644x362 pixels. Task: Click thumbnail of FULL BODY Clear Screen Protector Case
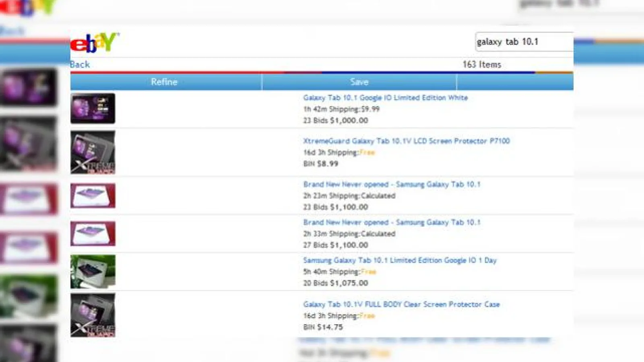pos(93,315)
